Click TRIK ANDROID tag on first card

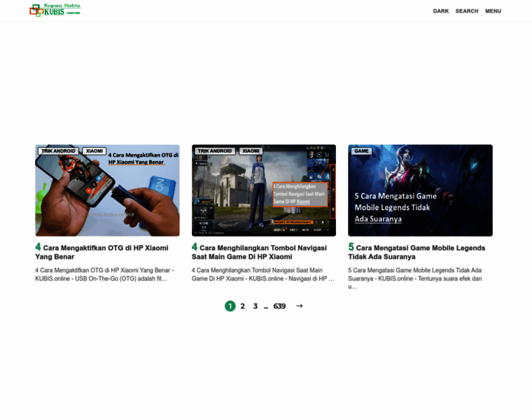[58, 150]
